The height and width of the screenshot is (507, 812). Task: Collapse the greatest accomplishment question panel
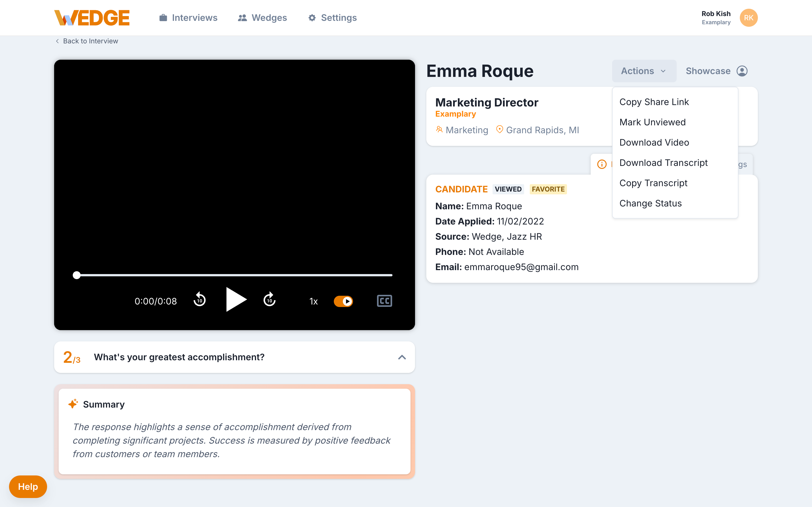(402, 357)
